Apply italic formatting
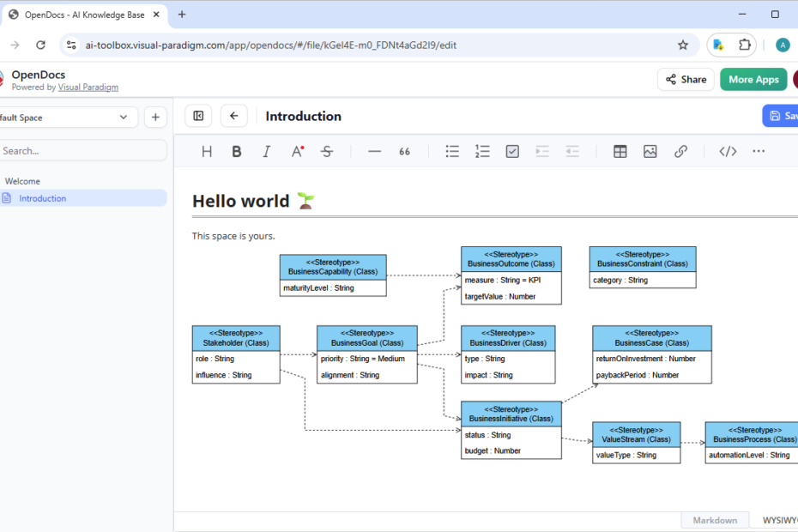Image resolution: width=798 pixels, height=532 pixels. pos(267,151)
